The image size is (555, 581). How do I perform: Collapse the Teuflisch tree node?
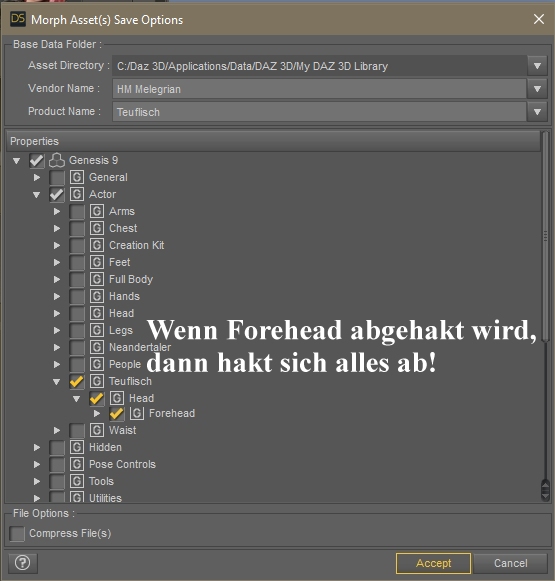[x=56, y=382]
